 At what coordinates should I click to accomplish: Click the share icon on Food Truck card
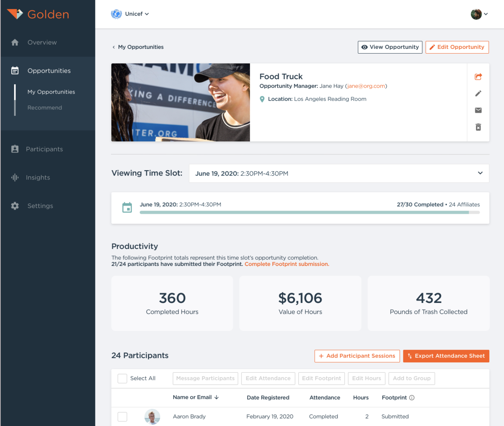click(478, 77)
